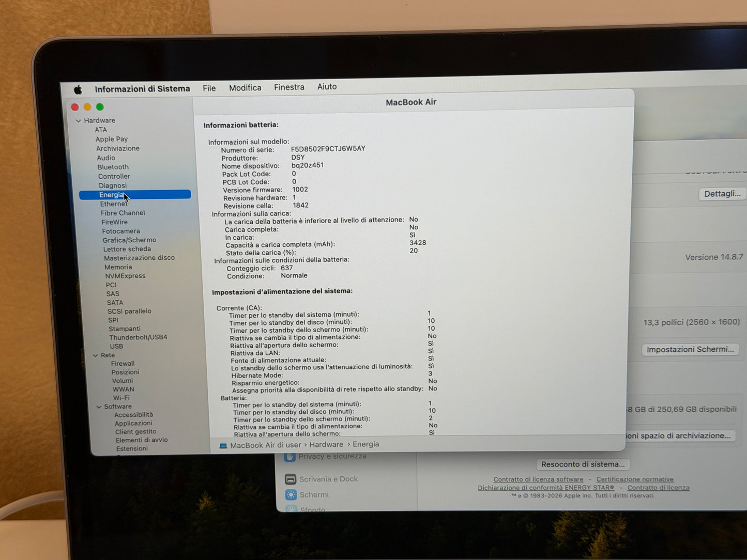Select Fibre Channel in the sidebar
This screenshot has width=747, height=560.
[x=123, y=213]
